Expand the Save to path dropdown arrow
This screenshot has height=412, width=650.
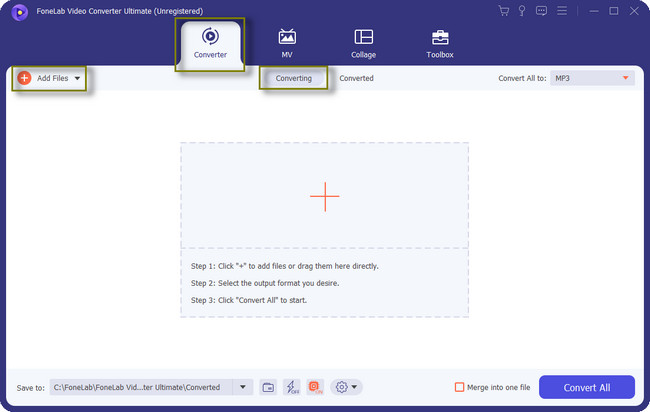[243, 387]
